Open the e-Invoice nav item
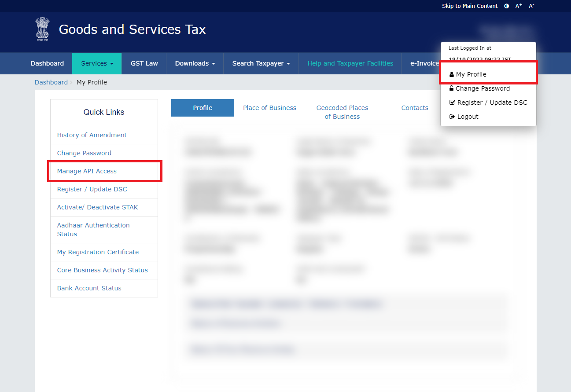The image size is (571, 392). [424, 63]
